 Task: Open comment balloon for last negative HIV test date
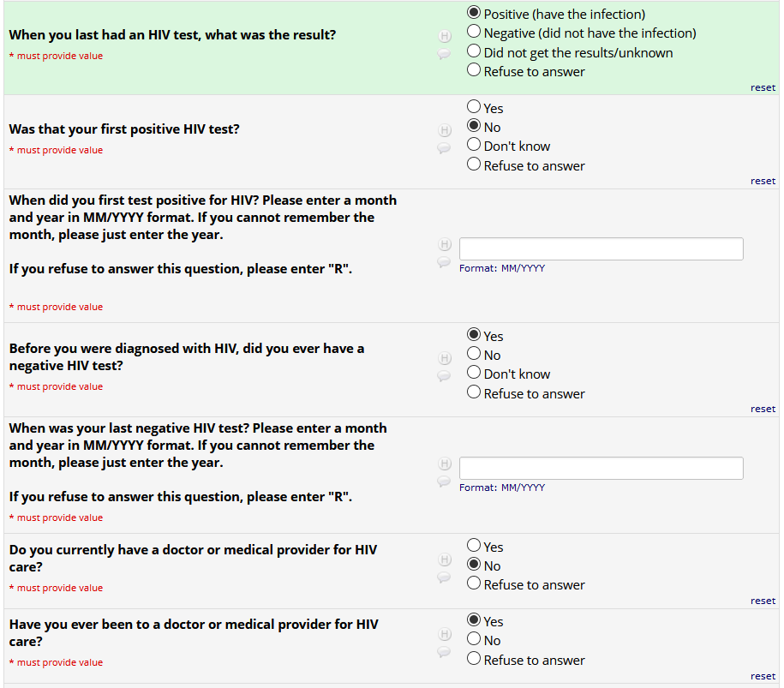click(x=444, y=482)
